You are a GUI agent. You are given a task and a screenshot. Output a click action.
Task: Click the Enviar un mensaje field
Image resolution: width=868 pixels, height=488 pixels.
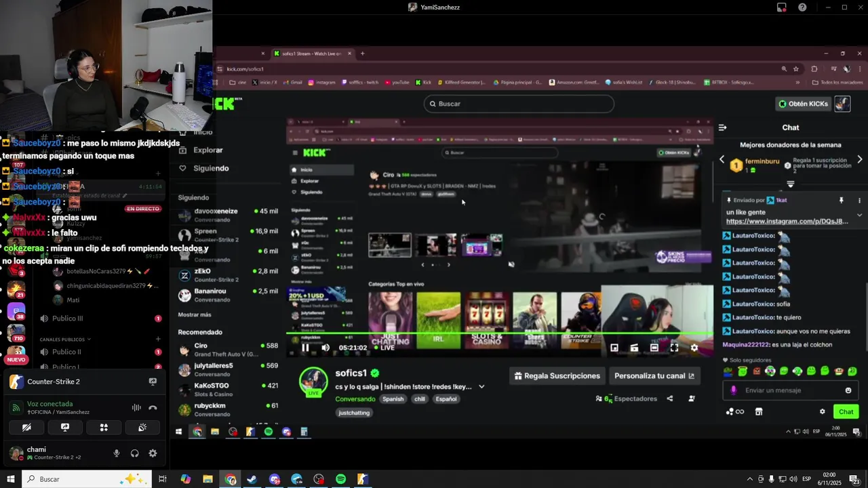click(x=790, y=390)
